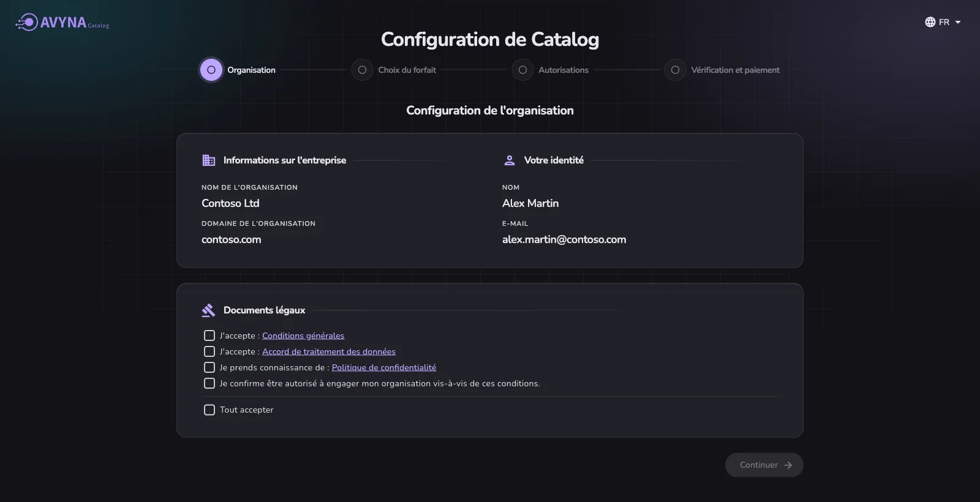
Task: Open the FR language dropdown arrow
Action: (x=958, y=22)
